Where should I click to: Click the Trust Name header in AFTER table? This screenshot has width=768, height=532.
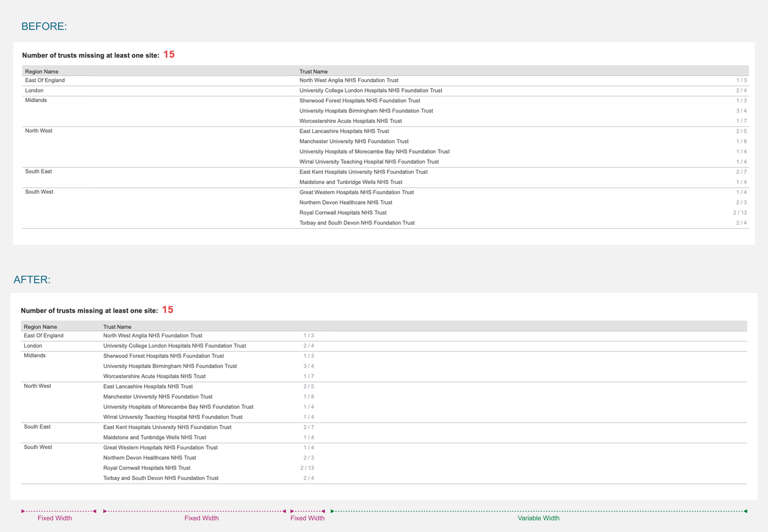click(x=117, y=327)
